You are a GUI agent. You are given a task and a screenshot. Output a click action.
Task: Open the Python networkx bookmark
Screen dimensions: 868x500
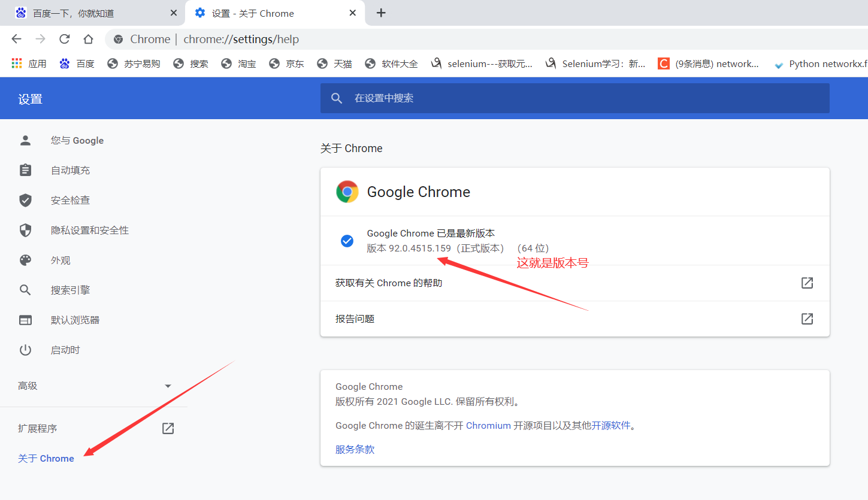coord(820,64)
